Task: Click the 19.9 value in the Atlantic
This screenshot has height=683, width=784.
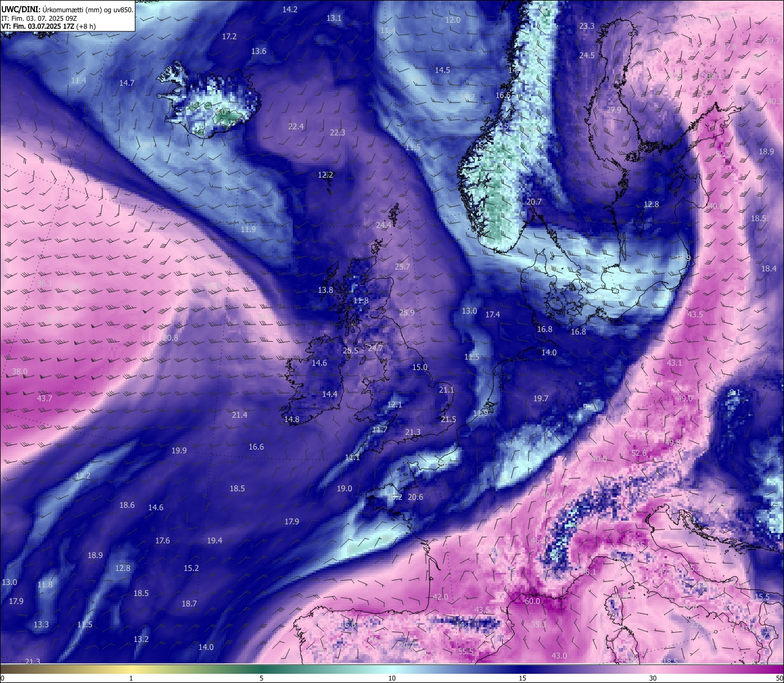Action: point(179,450)
